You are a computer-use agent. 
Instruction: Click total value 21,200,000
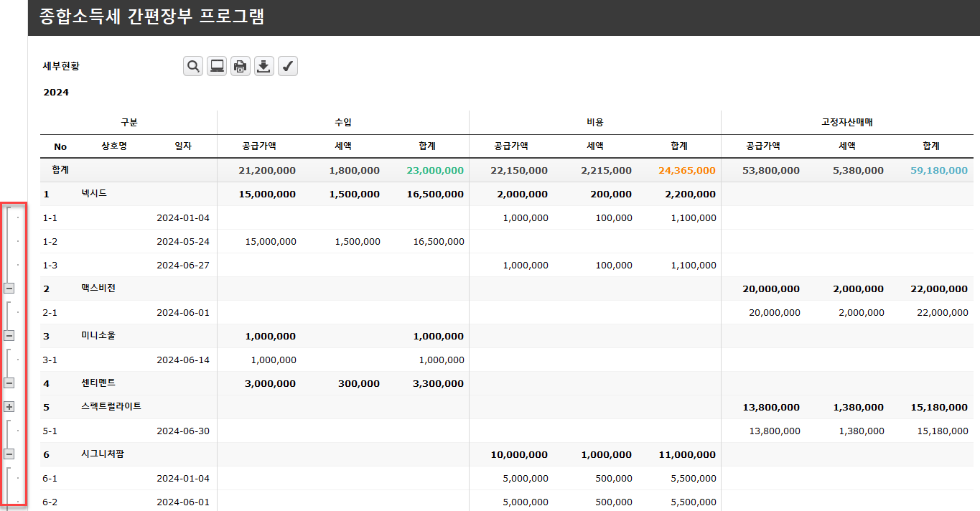267,170
